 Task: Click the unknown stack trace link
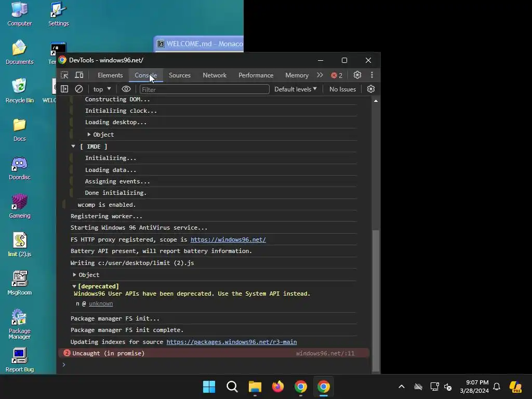pyautogui.click(x=101, y=303)
